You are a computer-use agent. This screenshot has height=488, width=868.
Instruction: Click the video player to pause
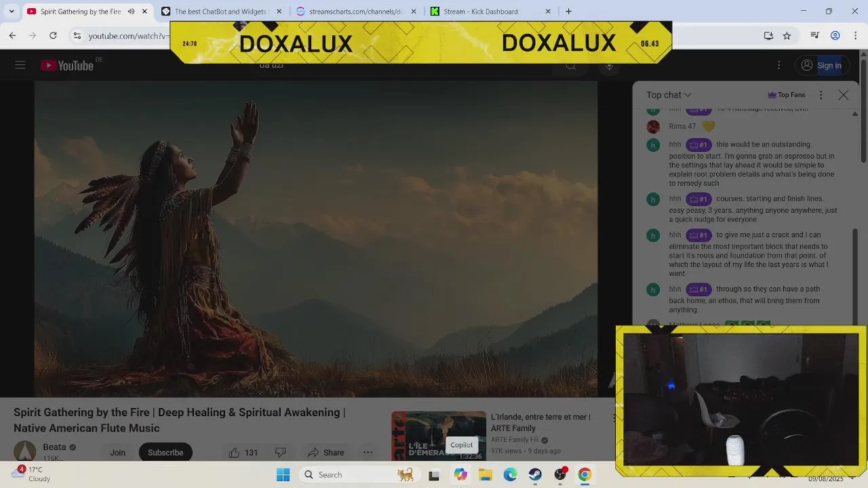(x=316, y=239)
